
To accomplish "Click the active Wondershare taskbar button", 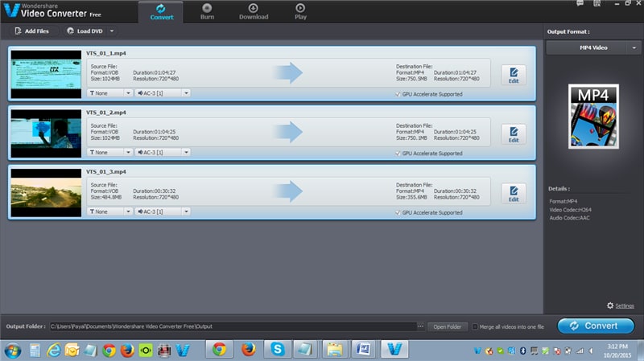I will (394, 350).
